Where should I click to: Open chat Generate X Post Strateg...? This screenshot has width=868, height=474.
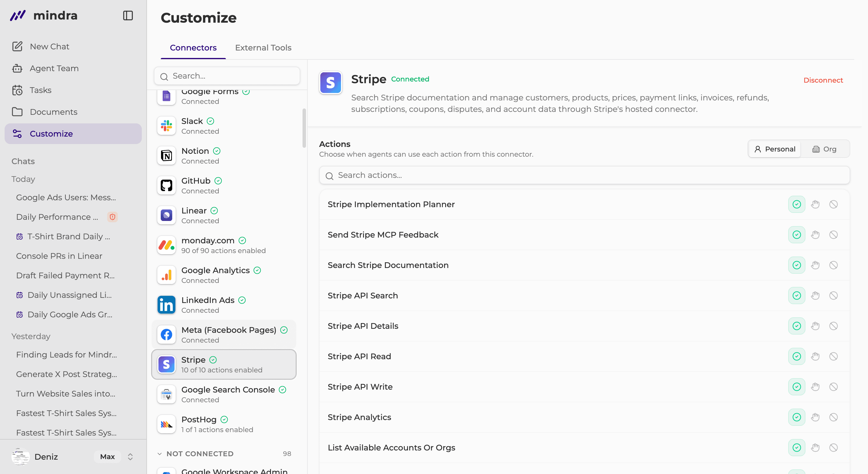[66, 375]
